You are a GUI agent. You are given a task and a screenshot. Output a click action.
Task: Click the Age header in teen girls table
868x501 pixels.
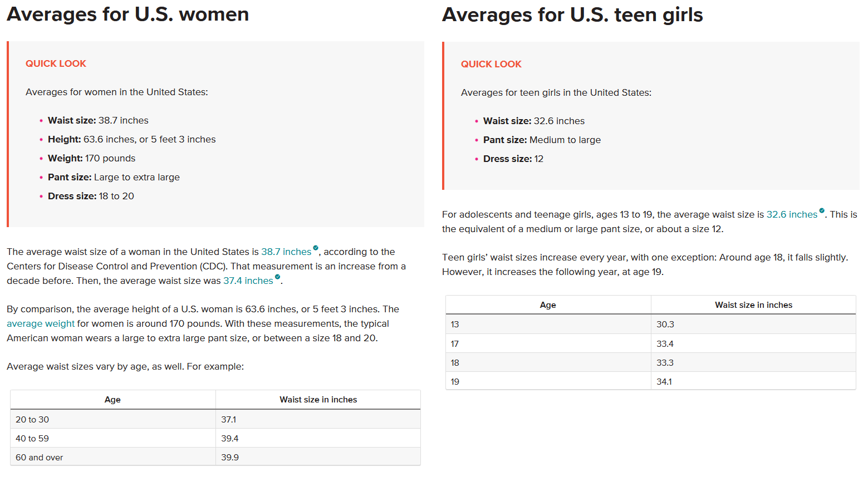548,305
